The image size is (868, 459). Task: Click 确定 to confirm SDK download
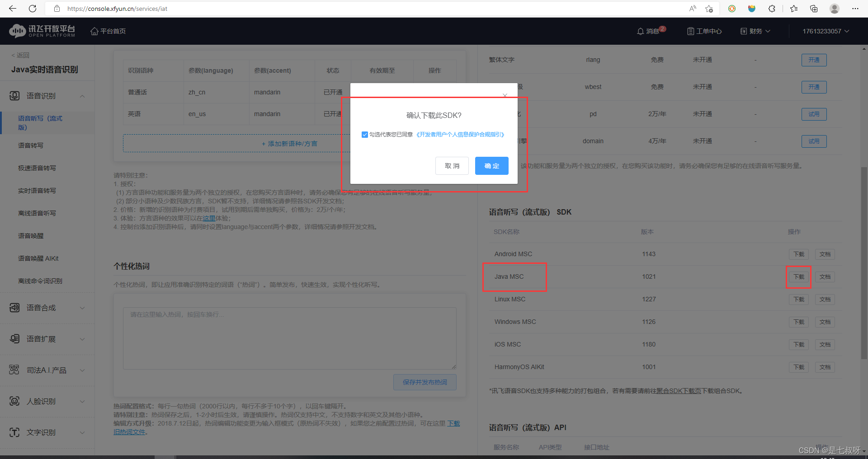[492, 166]
